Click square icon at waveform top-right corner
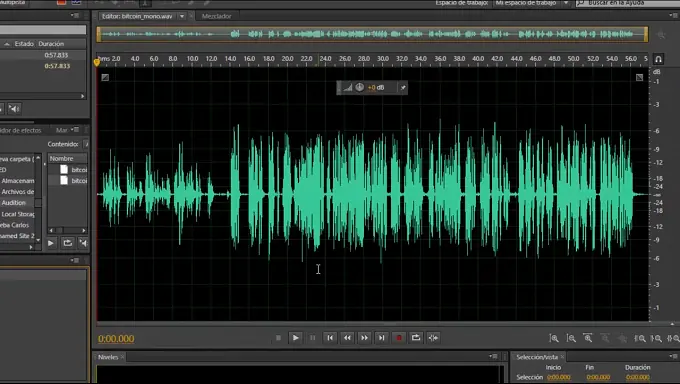The width and height of the screenshot is (680, 384). click(640, 77)
